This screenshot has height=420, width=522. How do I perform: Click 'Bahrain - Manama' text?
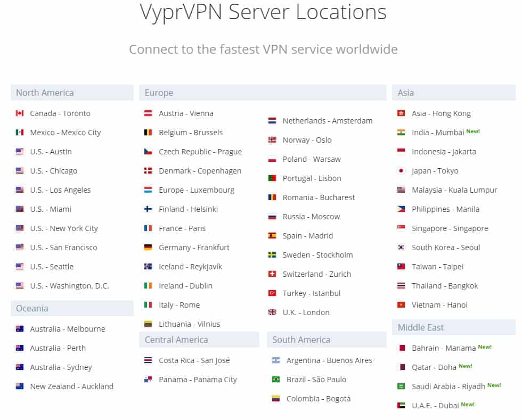point(444,348)
